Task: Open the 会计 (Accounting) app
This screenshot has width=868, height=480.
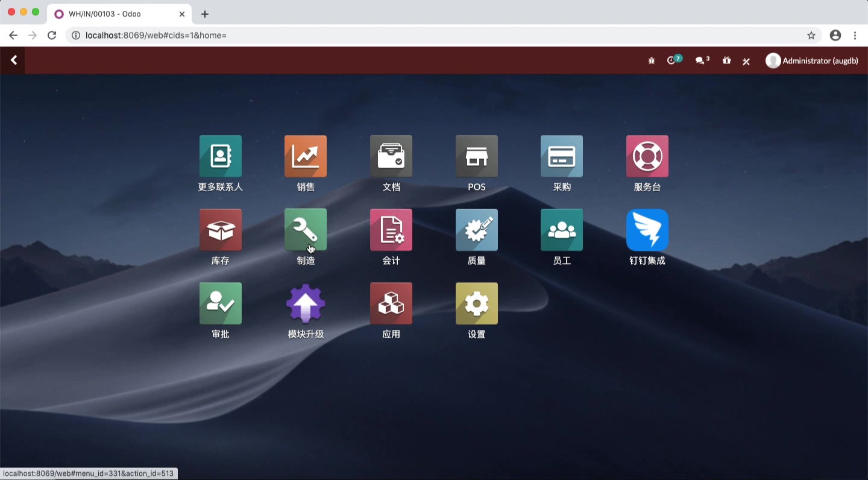Action: [391, 236]
